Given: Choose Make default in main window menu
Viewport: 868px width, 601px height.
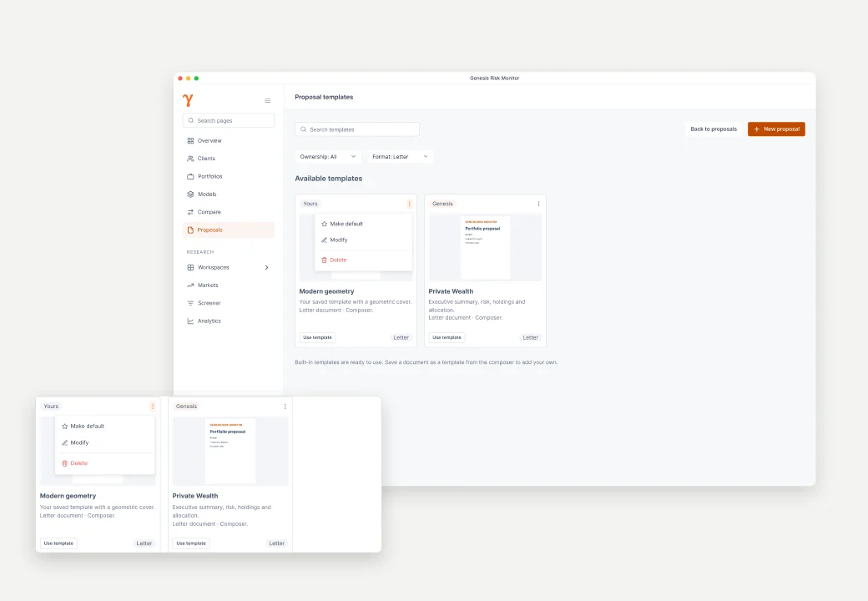Looking at the screenshot, I should 364,224.
